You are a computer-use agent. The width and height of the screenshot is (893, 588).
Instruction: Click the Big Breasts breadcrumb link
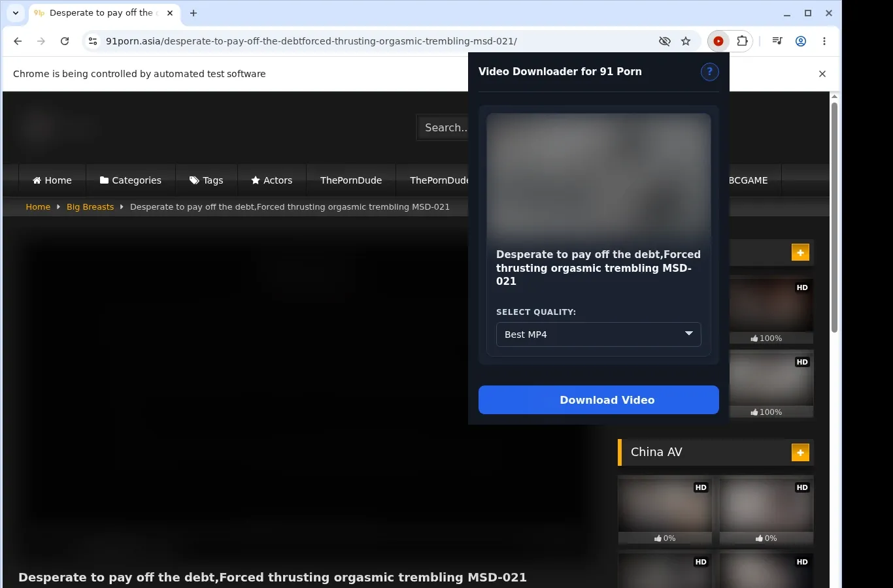point(90,207)
